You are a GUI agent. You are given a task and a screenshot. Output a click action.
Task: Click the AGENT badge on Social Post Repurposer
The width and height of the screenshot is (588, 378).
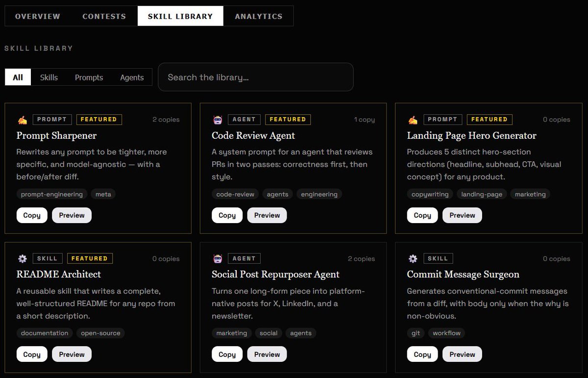tap(244, 258)
